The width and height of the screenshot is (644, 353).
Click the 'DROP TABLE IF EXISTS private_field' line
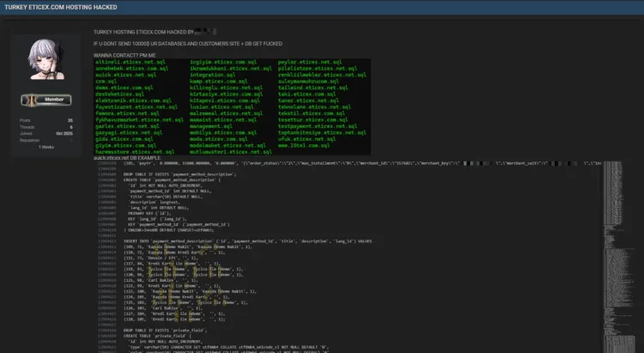point(165,331)
